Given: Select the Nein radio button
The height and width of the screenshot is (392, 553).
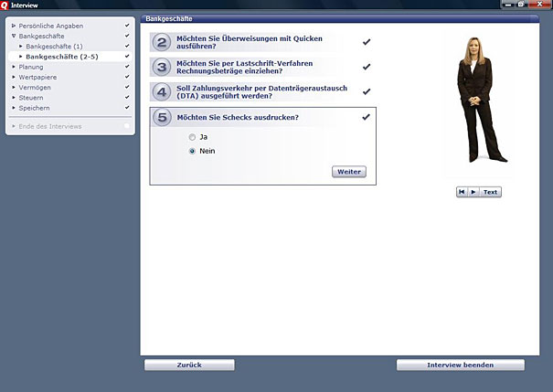Looking at the screenshot, I should (192, 152).
